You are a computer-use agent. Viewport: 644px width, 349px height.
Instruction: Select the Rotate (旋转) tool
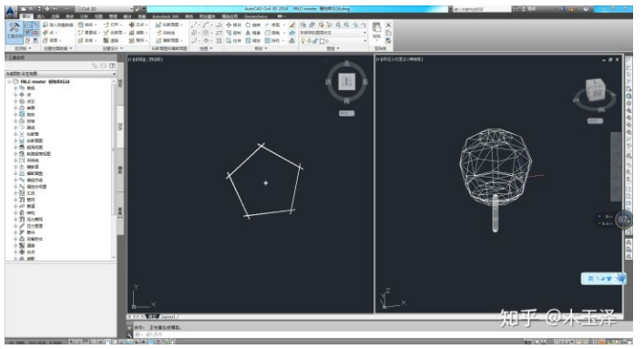253,26
